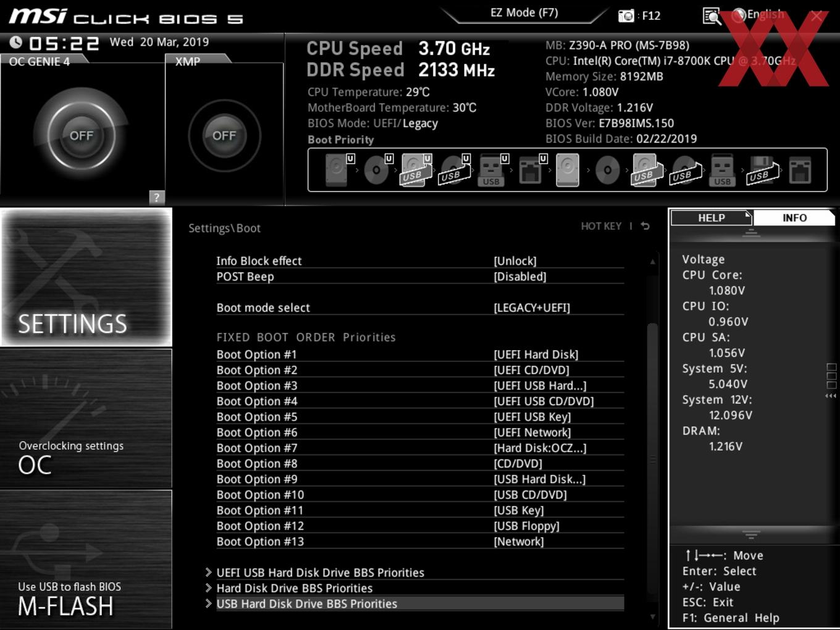Click the back arrow next to HOT KEY
Image resolution: width=840 pixels, height=630 pixels.
coord(645,226)
